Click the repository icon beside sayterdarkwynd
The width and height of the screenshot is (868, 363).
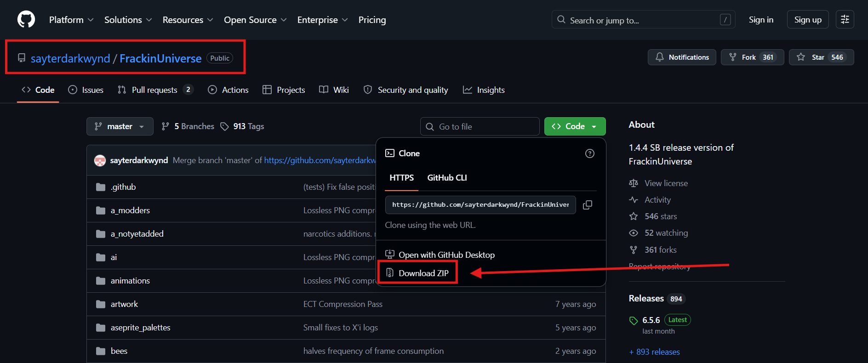(22, 58)
